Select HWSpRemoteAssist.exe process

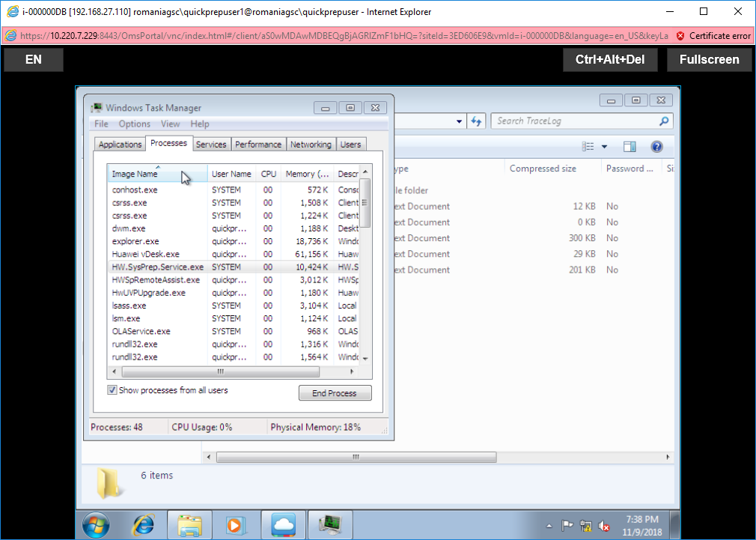click(x=234, y=280)
